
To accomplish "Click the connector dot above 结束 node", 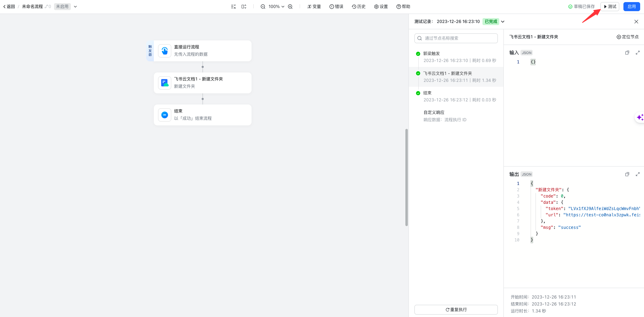I will point(203,99).
